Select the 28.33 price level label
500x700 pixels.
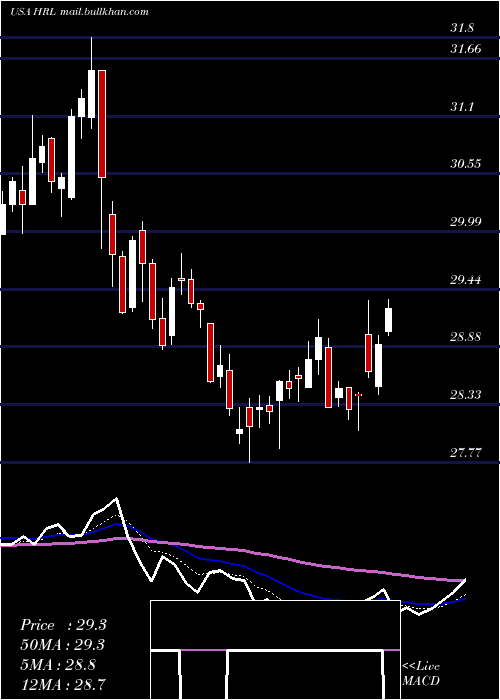[466, 394]
